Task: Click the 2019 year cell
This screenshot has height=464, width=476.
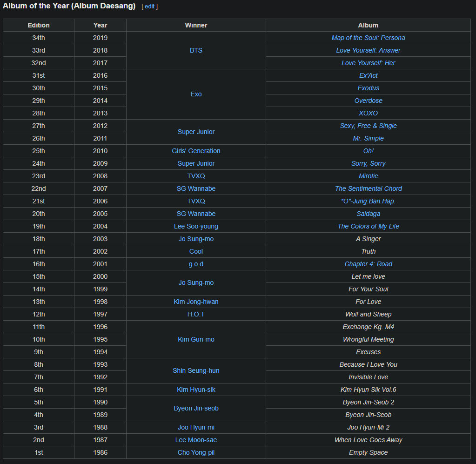Action: 100,38
